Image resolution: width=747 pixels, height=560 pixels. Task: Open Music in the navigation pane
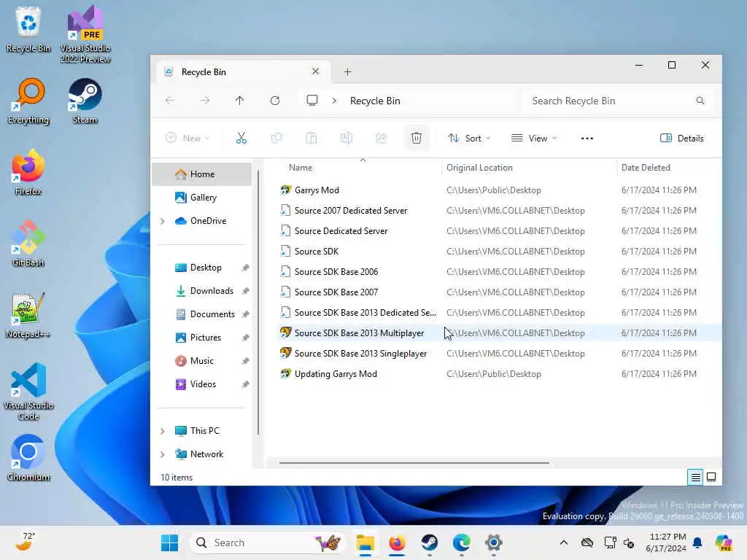[201, 361]
